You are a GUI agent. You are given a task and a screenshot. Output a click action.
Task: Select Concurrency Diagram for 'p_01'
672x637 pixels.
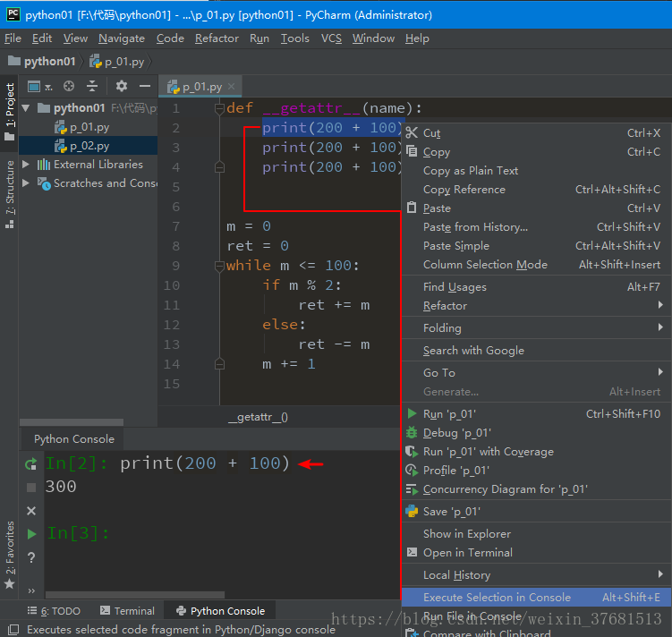pos(536,489)
